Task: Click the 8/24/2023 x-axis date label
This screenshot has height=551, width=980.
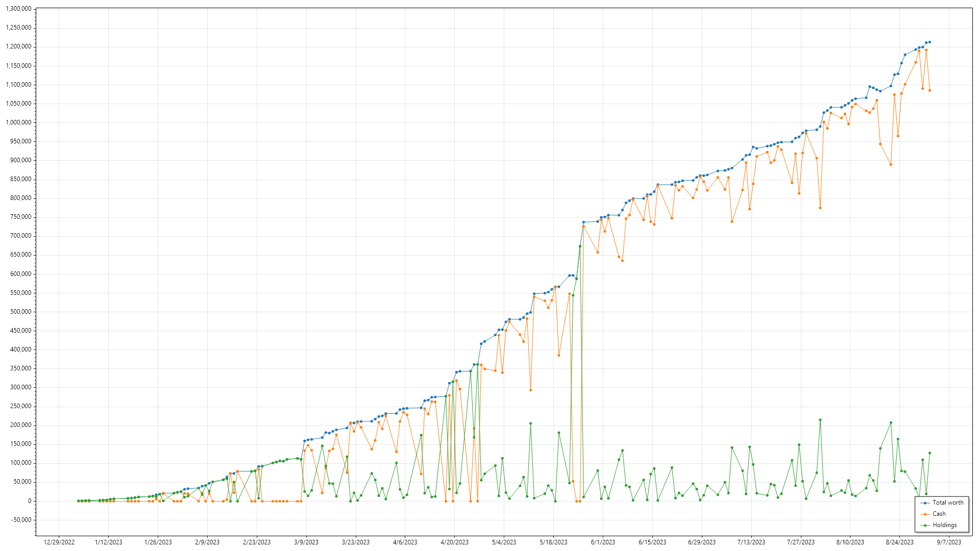Action: pyautogui.click(x=899, y=542)
